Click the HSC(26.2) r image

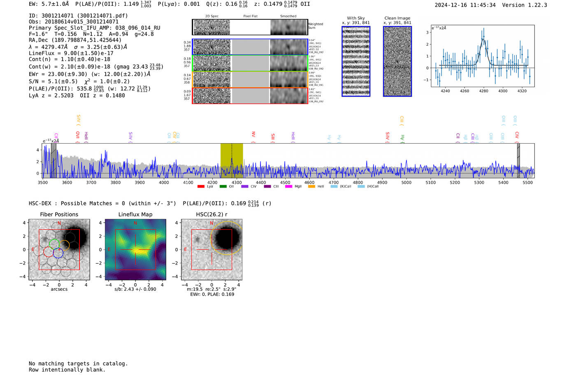(211, 250)
